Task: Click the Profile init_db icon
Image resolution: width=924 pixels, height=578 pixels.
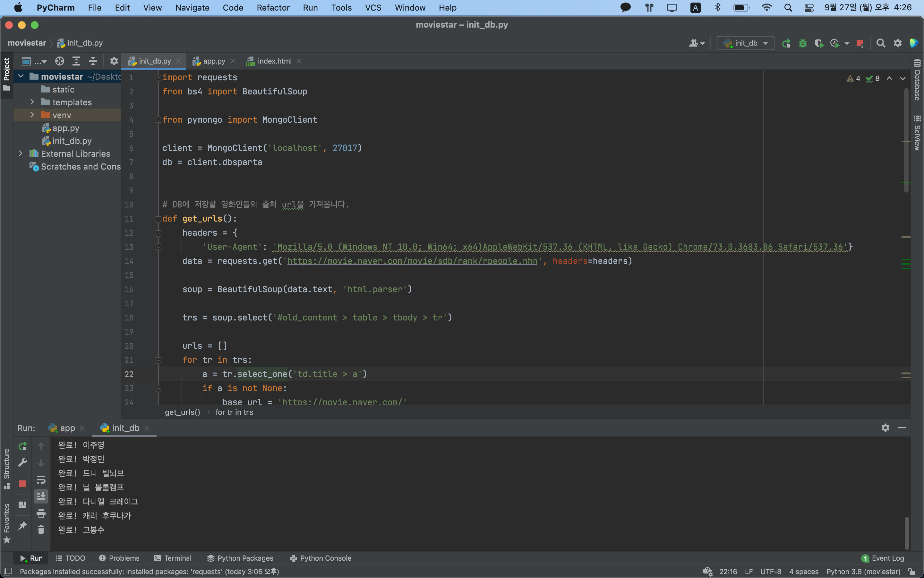Action: [835, 43]
